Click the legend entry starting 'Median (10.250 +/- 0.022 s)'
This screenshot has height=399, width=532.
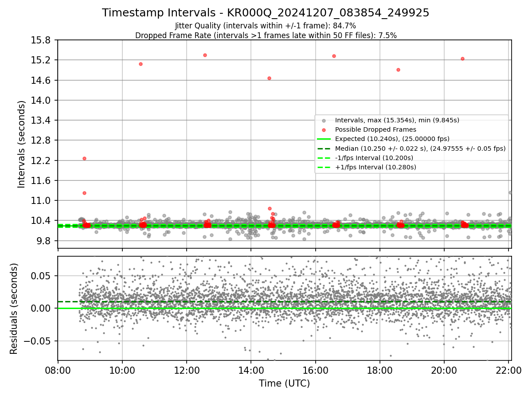tap(420, 149)
